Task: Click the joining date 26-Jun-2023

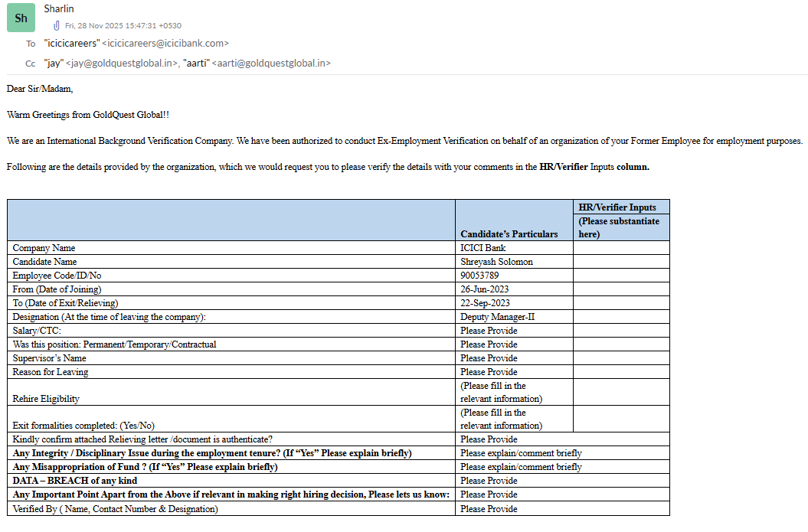Action: coord(484,289)
